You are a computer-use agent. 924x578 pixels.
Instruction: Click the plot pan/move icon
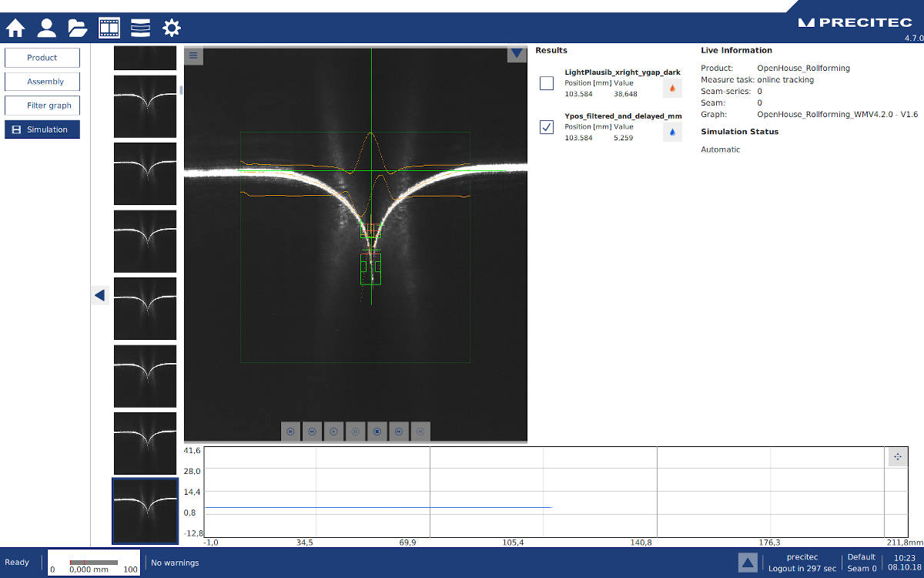[897, 457]
